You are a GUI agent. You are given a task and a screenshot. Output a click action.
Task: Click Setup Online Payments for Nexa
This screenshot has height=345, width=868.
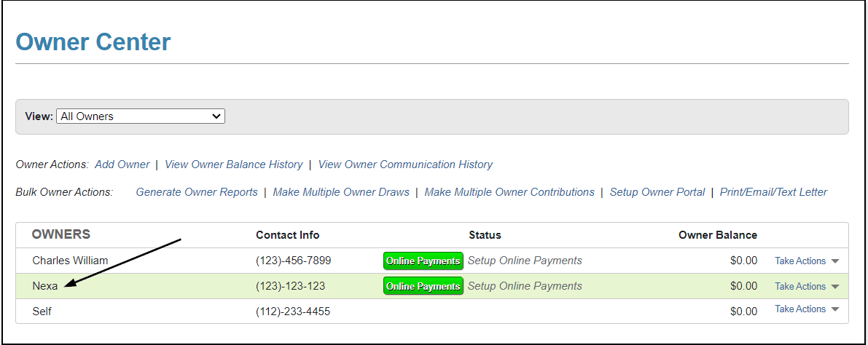point(525,286)
